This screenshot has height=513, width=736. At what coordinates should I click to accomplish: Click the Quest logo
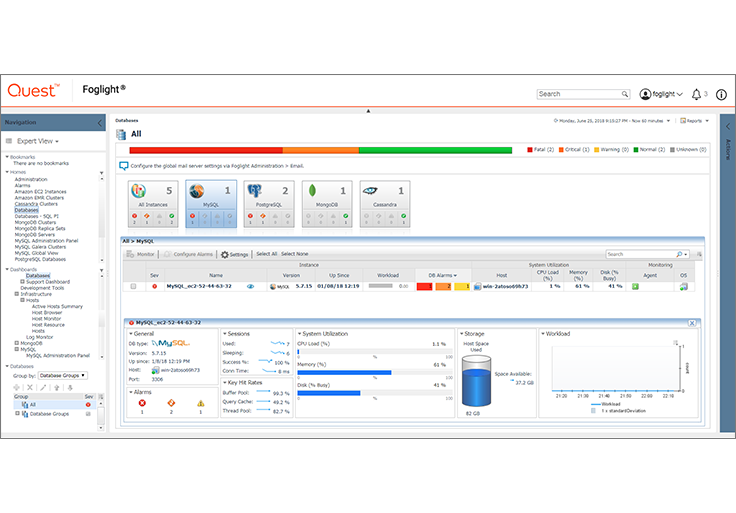[x=33, y=90]
